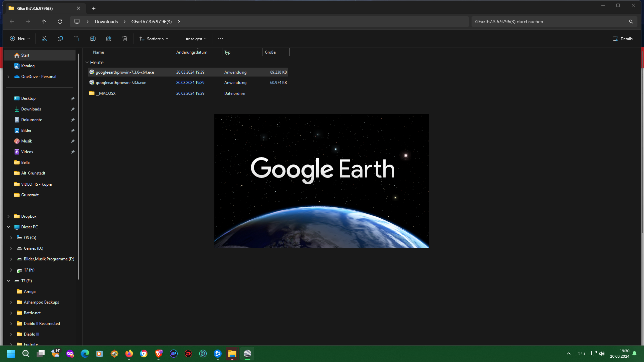Viewport: 644px width, 362px height.
Task: Click the volume speaker tray icon
Action: [x=602, y=354]
